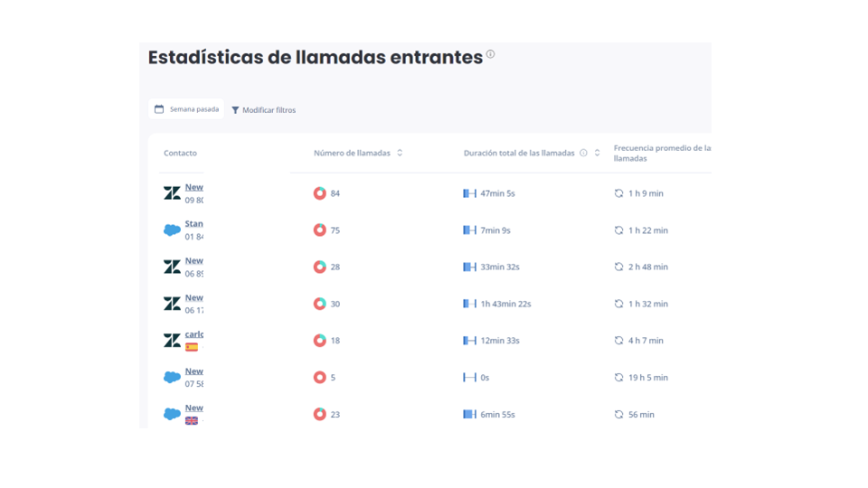Click Zendesk icon in the 28 calls row
Image resolution: width=868 pixels, height=488 pixels.
172,267
